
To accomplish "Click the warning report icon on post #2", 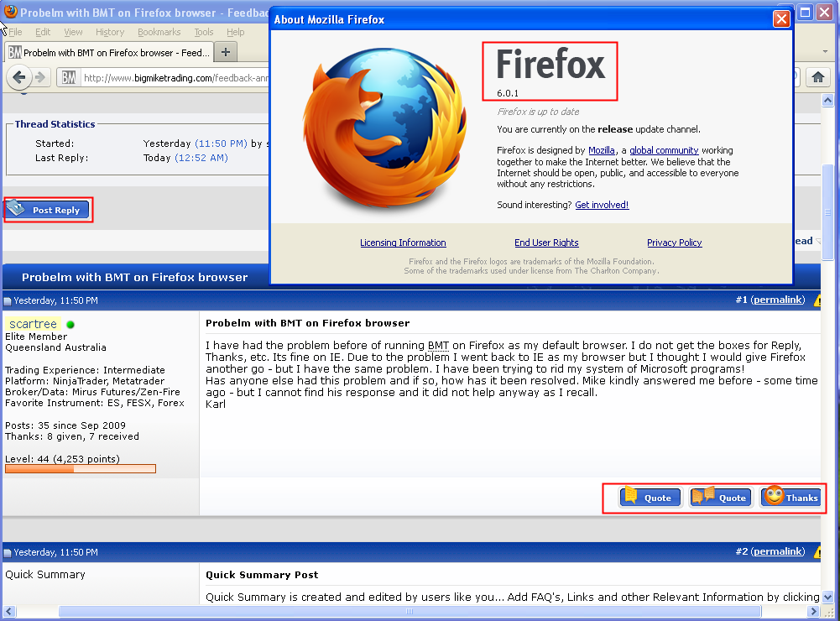I will pos(817,552).
